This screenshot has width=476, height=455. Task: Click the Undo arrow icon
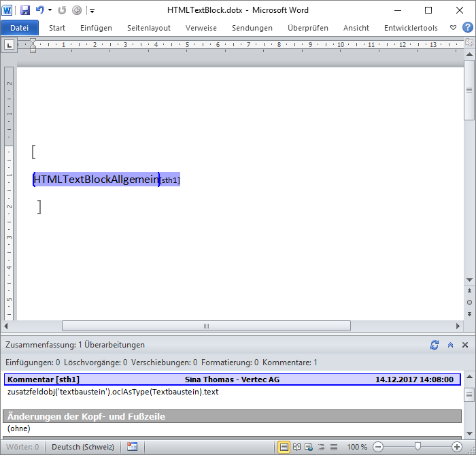[x=40, y=10]
